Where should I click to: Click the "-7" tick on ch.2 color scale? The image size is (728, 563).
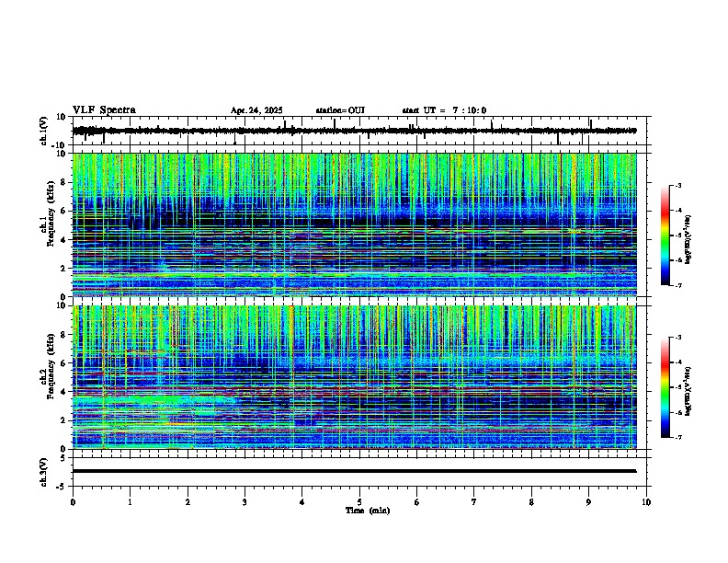(x=678, y=437)
